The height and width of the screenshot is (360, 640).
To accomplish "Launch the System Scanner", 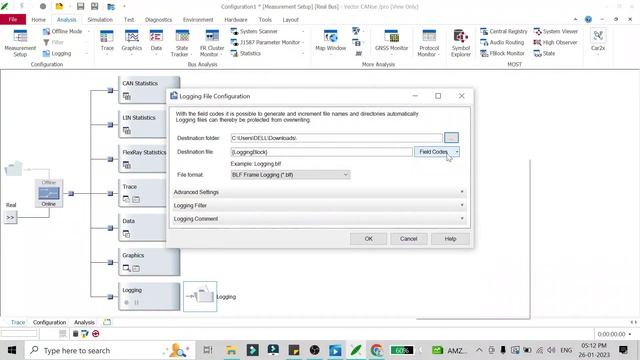I will click(x=254, y=31).
